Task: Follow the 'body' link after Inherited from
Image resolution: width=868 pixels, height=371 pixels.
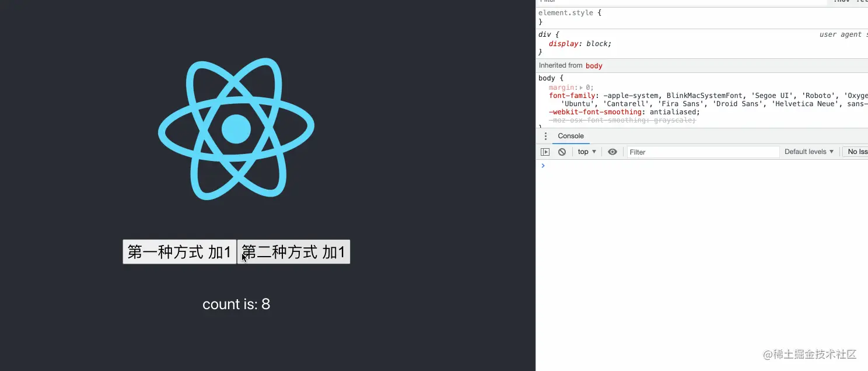Action: (x=594, y=66)
